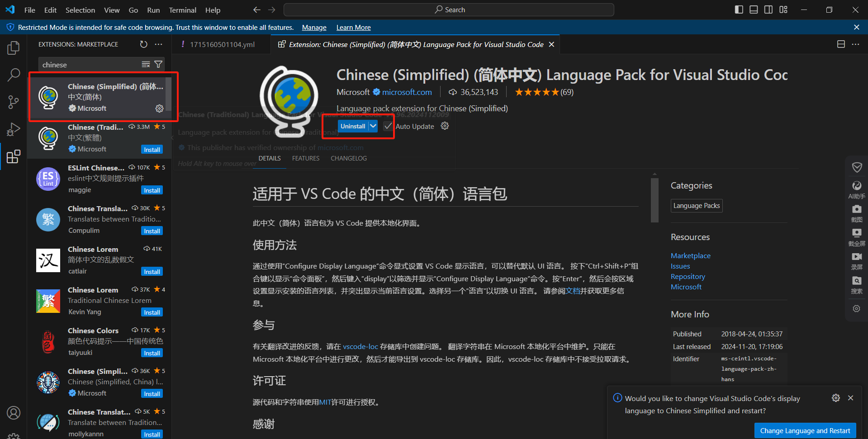This screenshot has width=868, height=439.
Task: Open the File menu
Action: point(30,10)
